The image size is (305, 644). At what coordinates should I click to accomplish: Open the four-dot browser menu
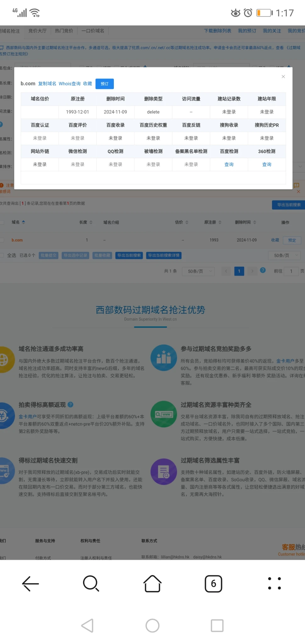(x=274, y=584)
